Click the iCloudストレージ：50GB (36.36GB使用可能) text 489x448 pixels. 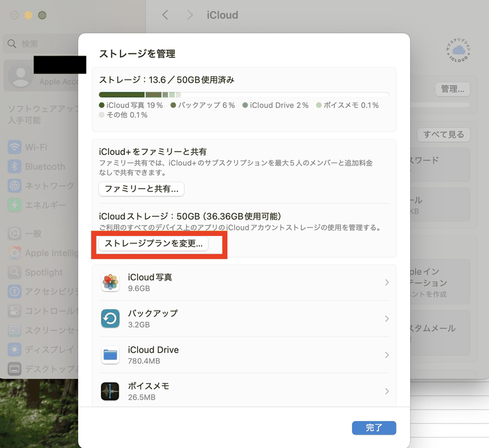click(190, 216)
